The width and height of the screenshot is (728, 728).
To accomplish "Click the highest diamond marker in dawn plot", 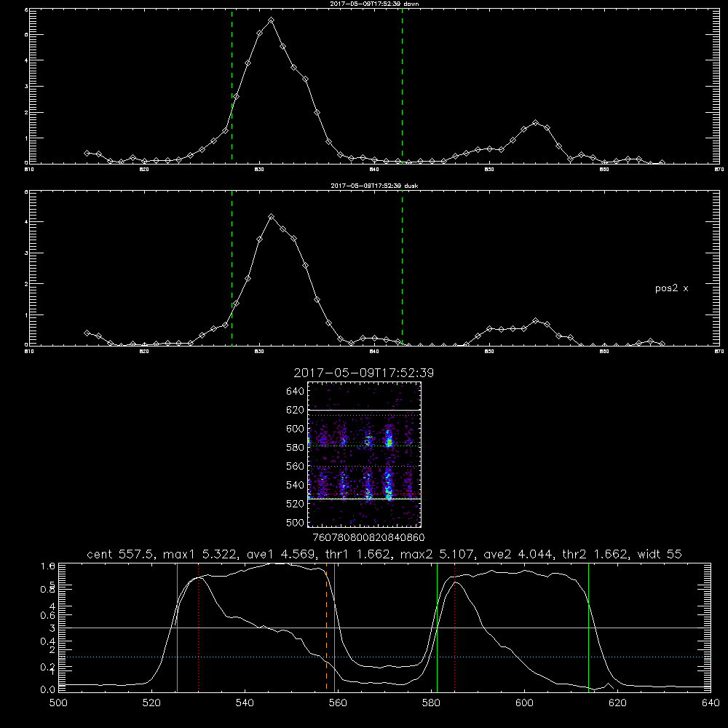I will 271,20.
